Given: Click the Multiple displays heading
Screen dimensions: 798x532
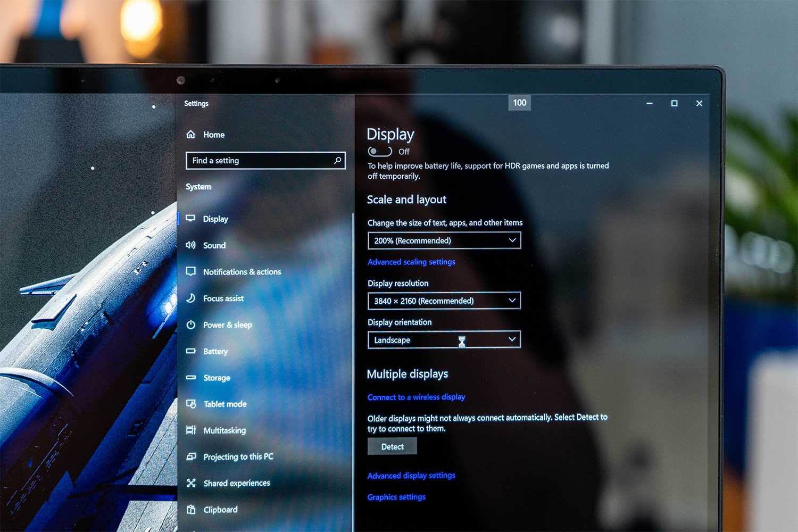Looking at the screenshot, I should tap(408, 374).
